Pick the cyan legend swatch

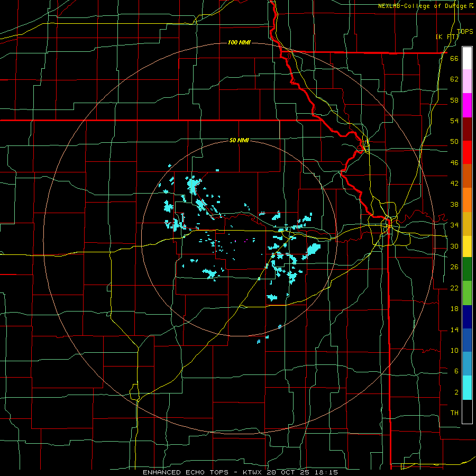coord(467,387)
